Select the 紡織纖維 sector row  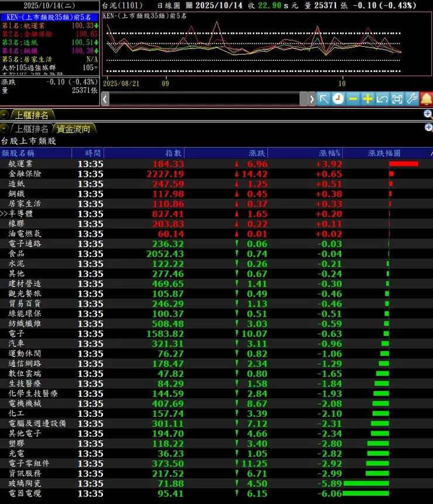216,324
